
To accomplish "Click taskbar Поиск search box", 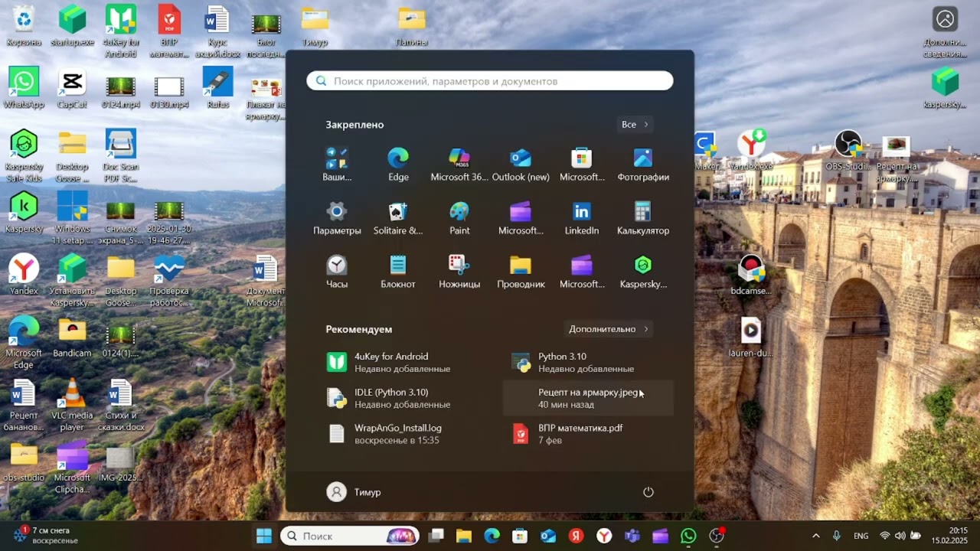I will (350, 536).
